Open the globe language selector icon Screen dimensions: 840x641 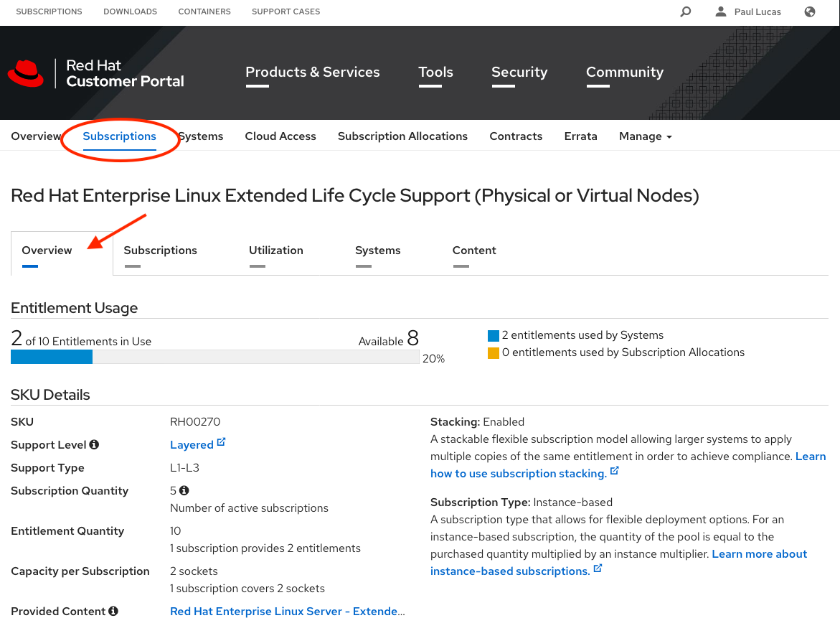pos(810,11)
